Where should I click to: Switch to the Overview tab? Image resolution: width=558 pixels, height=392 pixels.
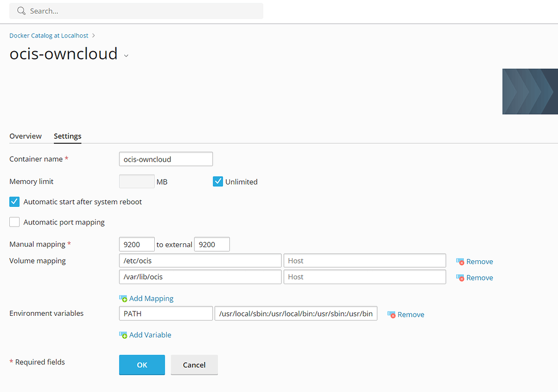[25, 136]
